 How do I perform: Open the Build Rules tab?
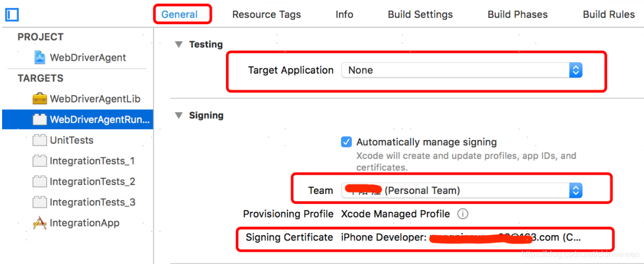tap(609, 15)
